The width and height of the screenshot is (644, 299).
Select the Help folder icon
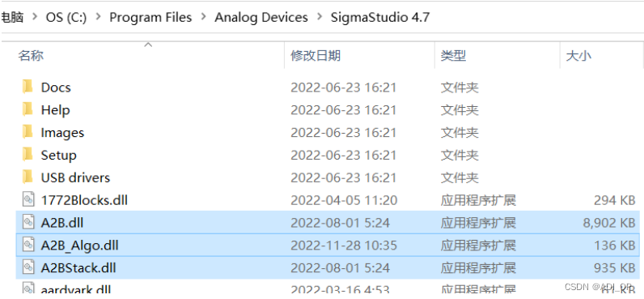tap(28, 110)
